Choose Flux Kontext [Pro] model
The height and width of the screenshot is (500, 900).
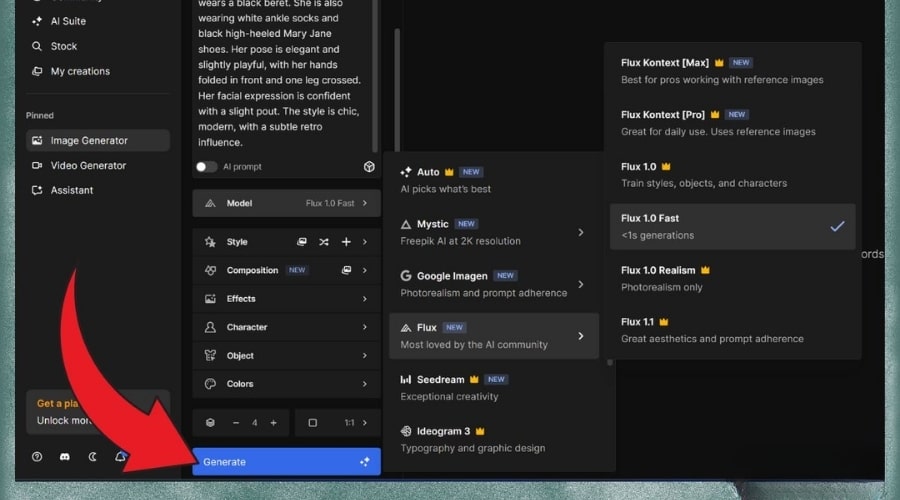click(x=732, y=123)
